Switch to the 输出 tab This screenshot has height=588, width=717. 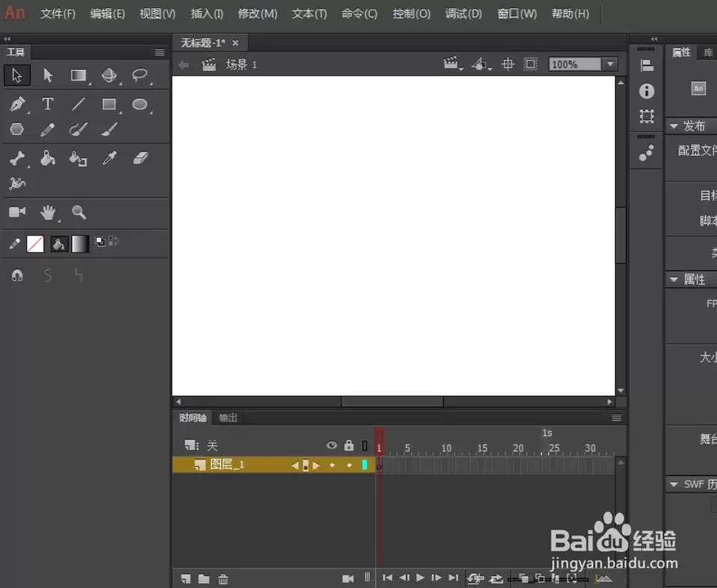(x=228, y=418)
